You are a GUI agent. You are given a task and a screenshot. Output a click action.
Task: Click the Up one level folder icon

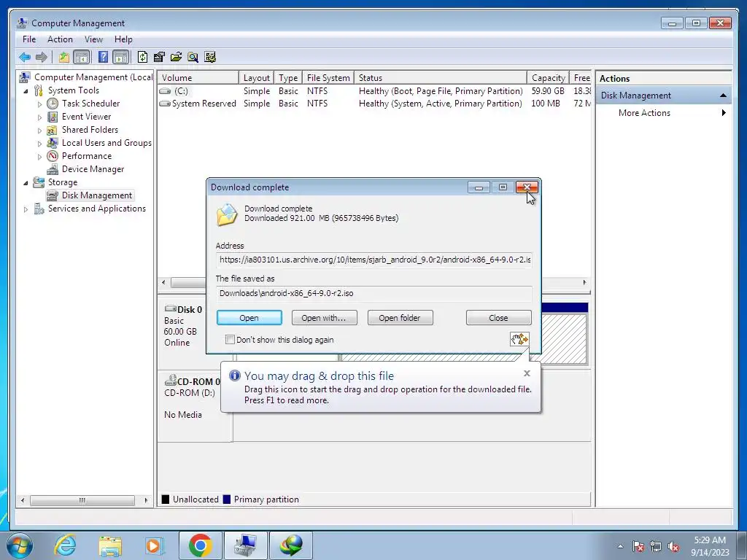click(64, 57)
